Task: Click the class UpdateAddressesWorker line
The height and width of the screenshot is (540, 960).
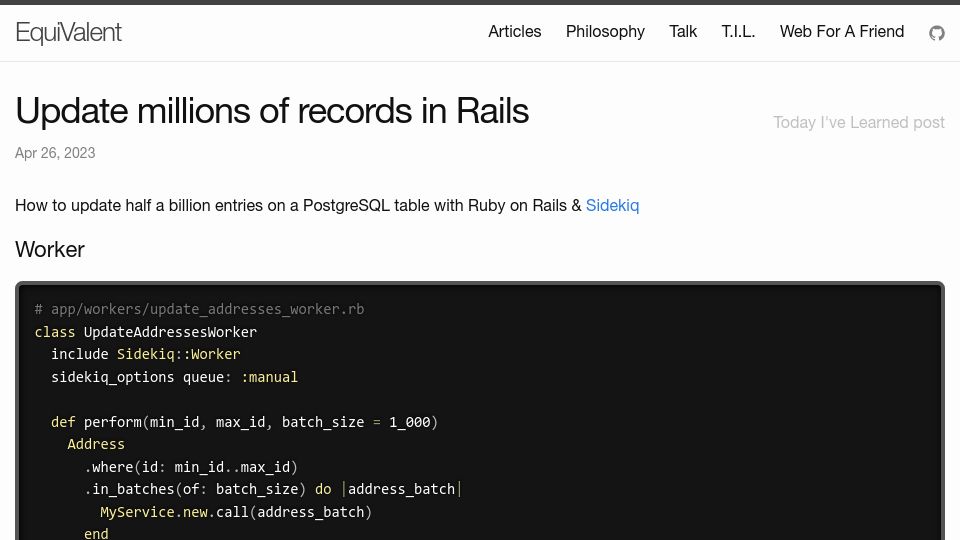Action: (x=146, y=332)
